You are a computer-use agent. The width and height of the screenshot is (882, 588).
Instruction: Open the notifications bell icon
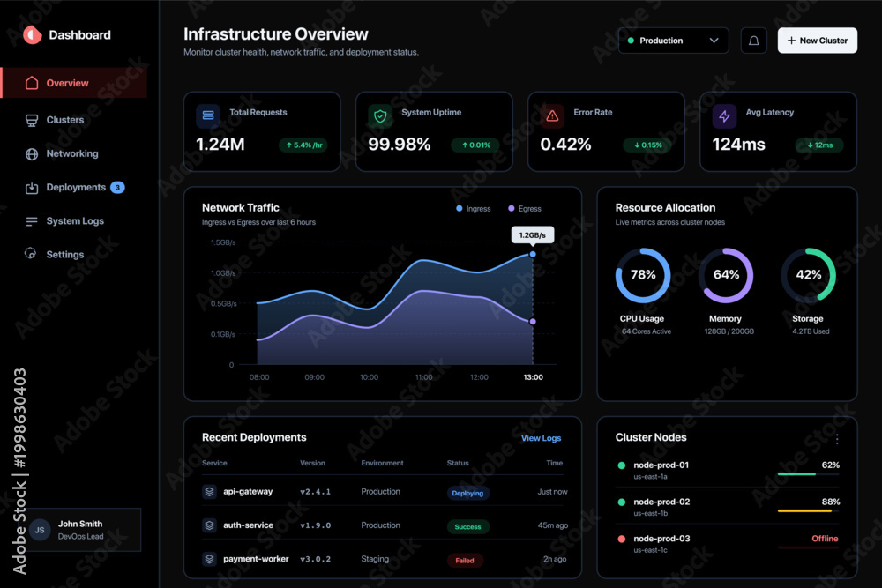(x=753, y=41)
